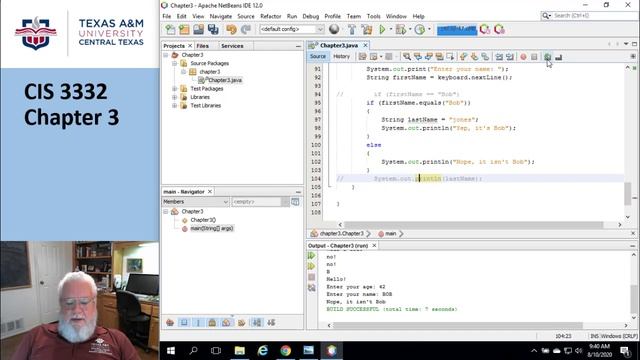640x360 pixels.
Task: Open the Run Project dropdown arrow
Action: pos(391,29)
